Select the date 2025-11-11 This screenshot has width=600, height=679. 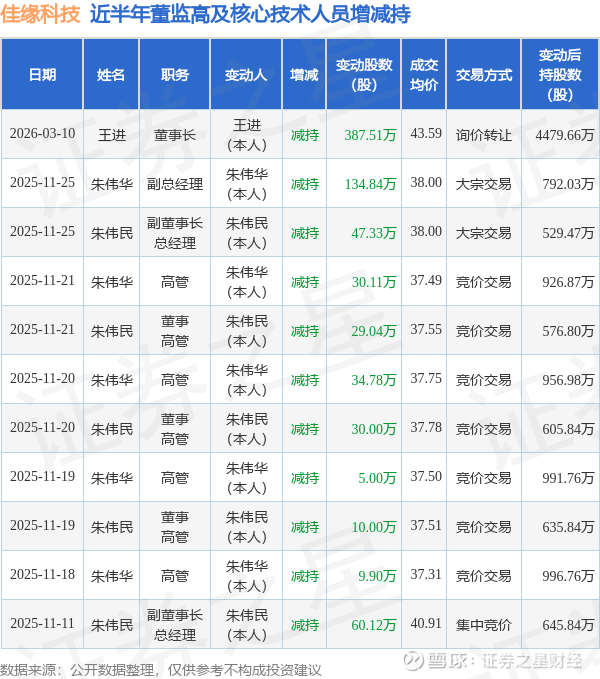pos(42,623)
